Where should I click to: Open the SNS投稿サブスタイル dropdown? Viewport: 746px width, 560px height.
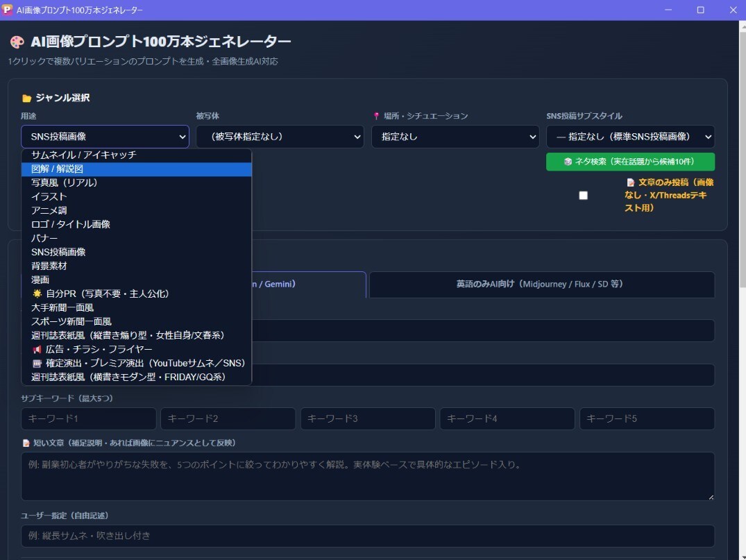(x=630, y=137)
